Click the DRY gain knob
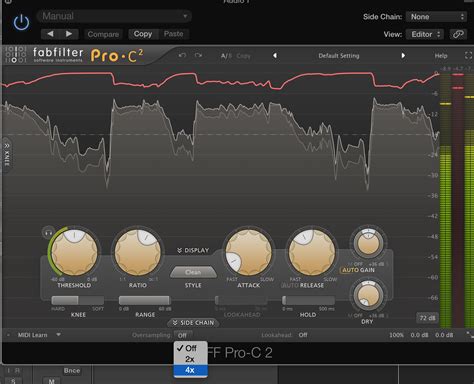This screenshot has width=474, height=384. pos(368,295)
